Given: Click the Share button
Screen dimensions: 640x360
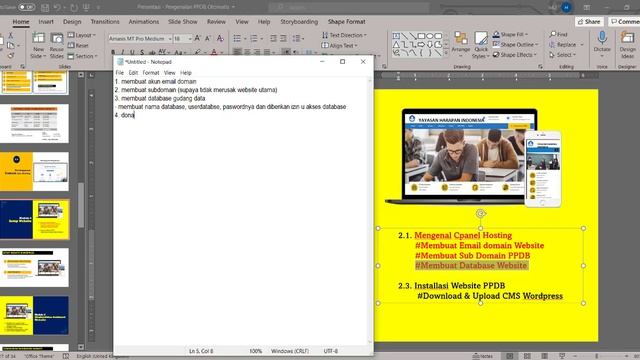Looking at the screenshot, I should click(589, 22).
